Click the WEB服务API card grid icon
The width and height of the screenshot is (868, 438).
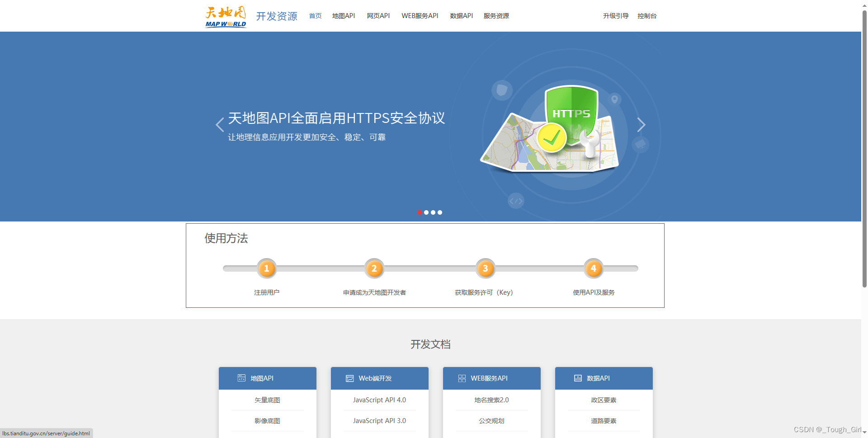(462, 378)
